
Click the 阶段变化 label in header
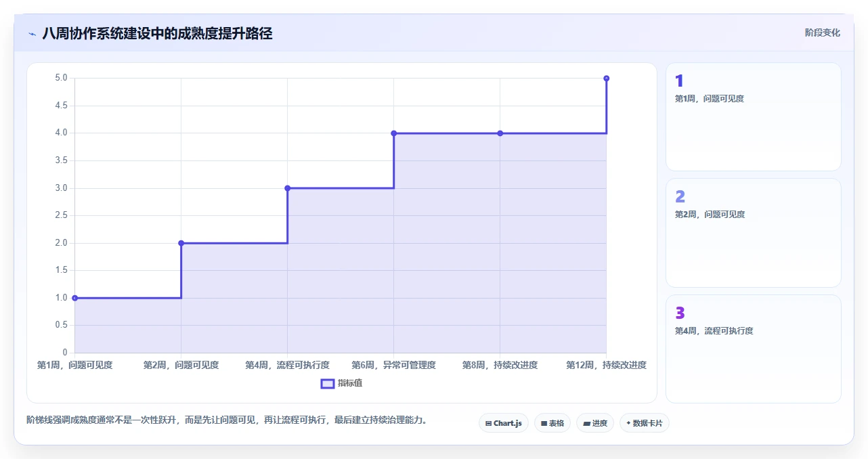pos(822,32)
